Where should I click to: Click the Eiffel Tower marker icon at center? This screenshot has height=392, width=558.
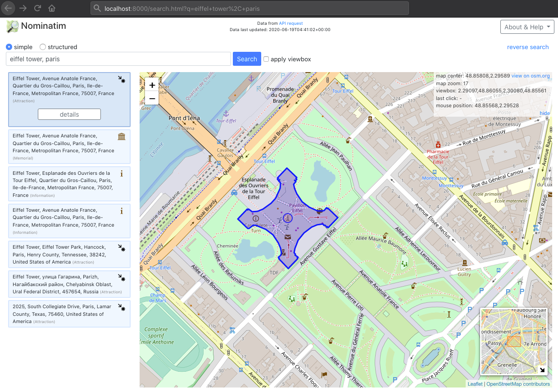tap(288, 219)
